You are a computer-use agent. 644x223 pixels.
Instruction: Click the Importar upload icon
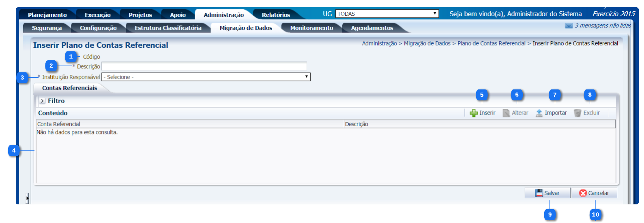tap(539, 113)
